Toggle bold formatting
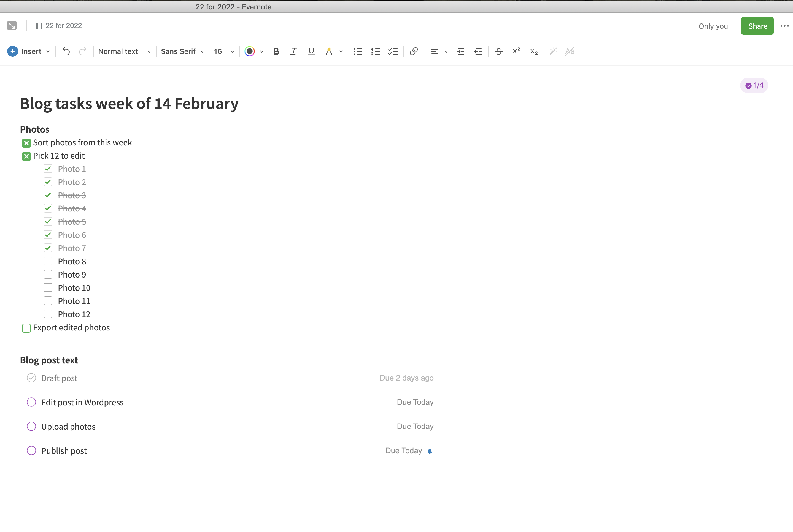The image size is (793, 532). [276, 51]
